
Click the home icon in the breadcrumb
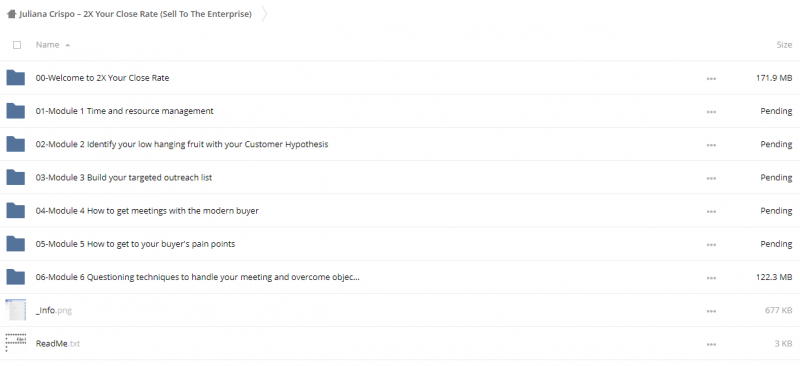tap(12, 14)
